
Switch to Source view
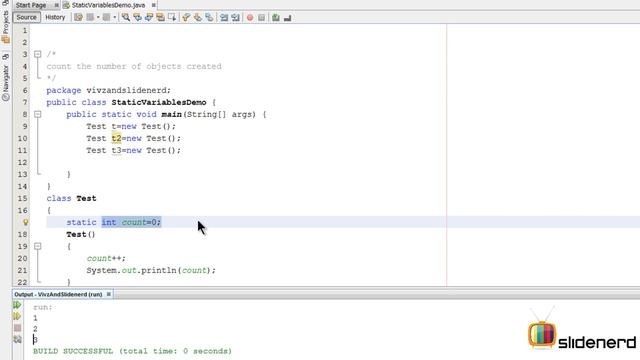[x=27, y=17]
